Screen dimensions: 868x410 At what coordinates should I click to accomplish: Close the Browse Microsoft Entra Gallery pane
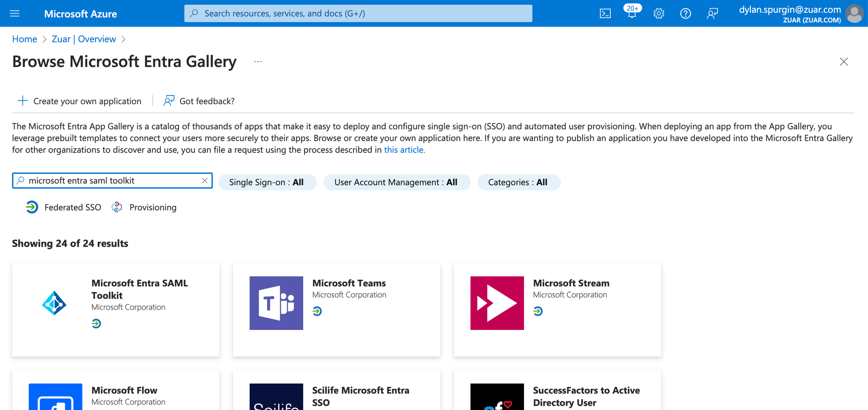pos(844,62)
